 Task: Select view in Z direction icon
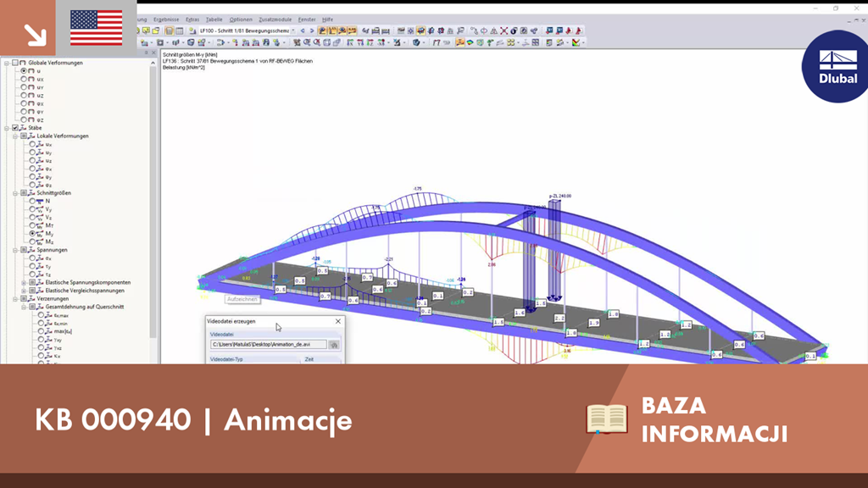pyautogui.click(x=370, y=42)
